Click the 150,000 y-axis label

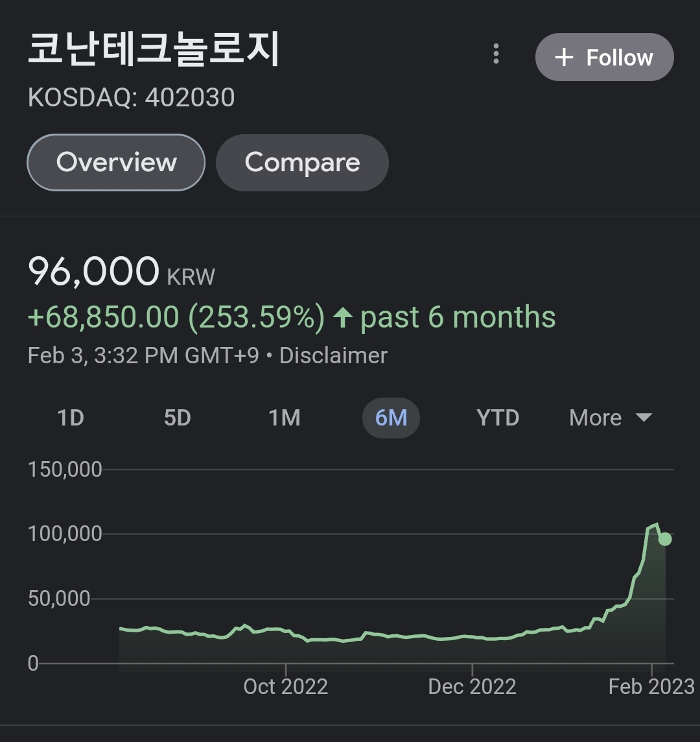65,470
